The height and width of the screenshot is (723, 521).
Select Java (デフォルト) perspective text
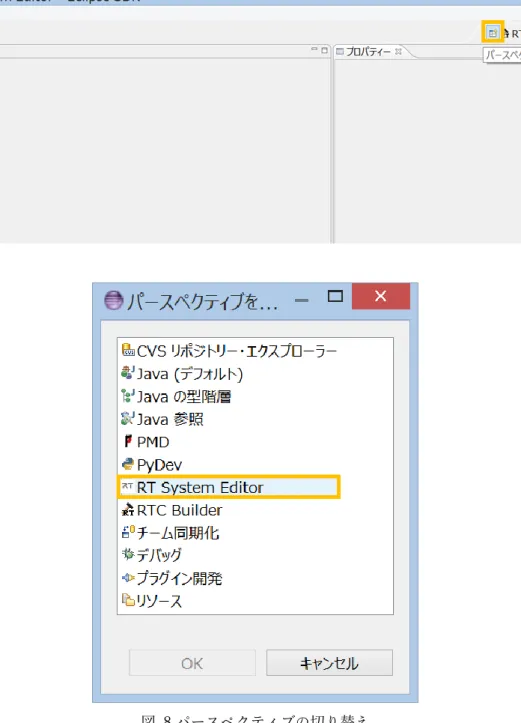(x=190, y=373)
